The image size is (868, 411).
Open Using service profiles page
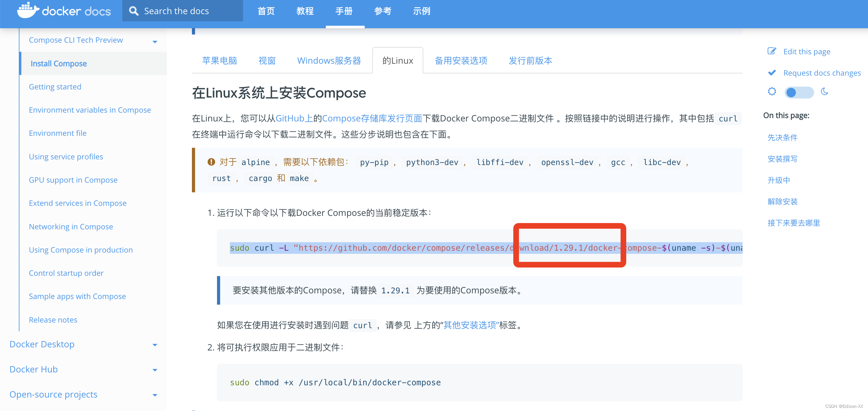[x=66, y=157]
